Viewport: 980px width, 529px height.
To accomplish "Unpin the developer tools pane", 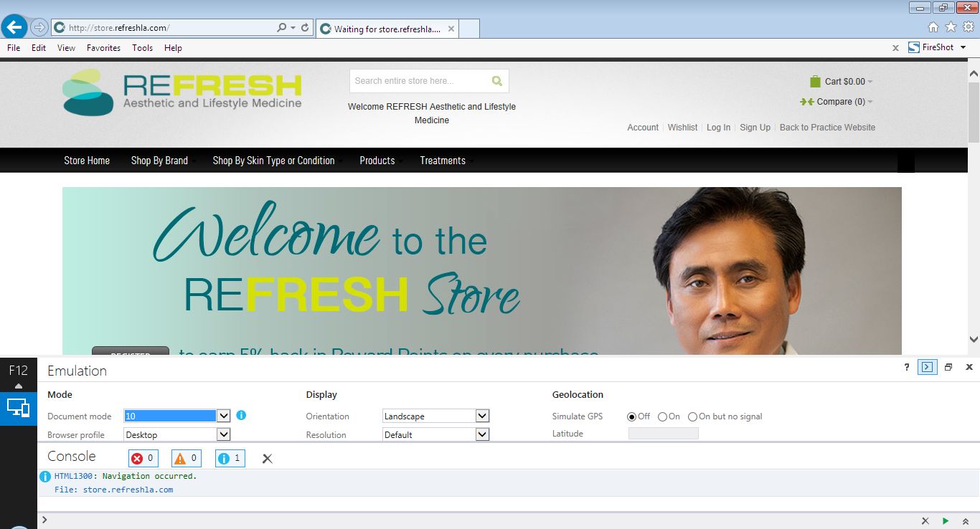I will (948, 367).
